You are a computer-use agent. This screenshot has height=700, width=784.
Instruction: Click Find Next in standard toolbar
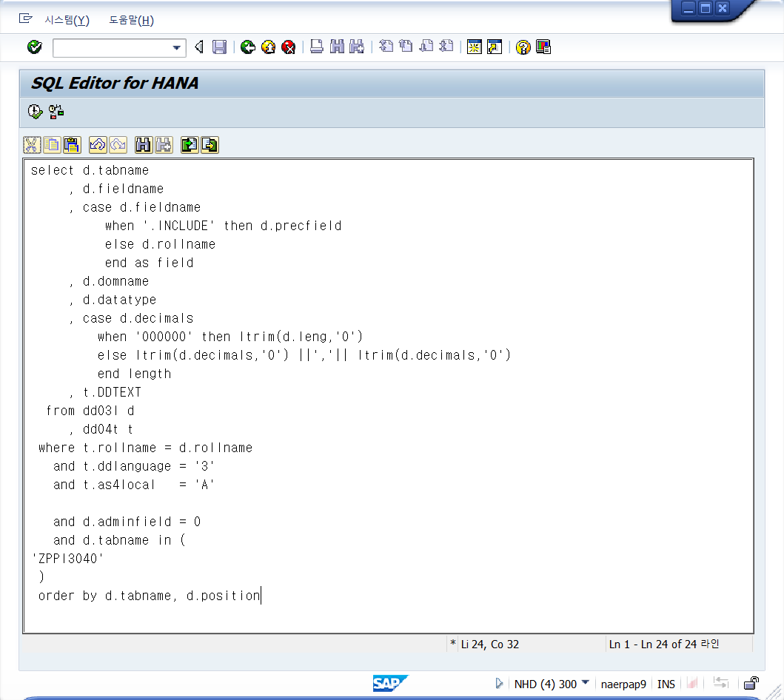(357, 47)
